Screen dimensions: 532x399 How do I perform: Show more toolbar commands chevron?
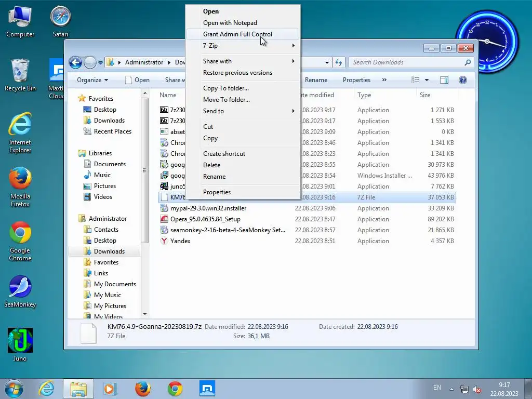pyautogui.click(x=384, y=80)
